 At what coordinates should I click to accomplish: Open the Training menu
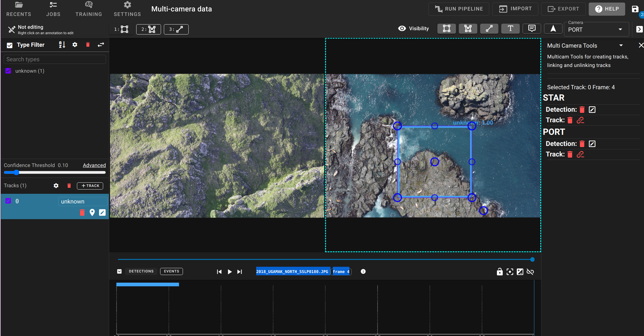pos(89,9)
